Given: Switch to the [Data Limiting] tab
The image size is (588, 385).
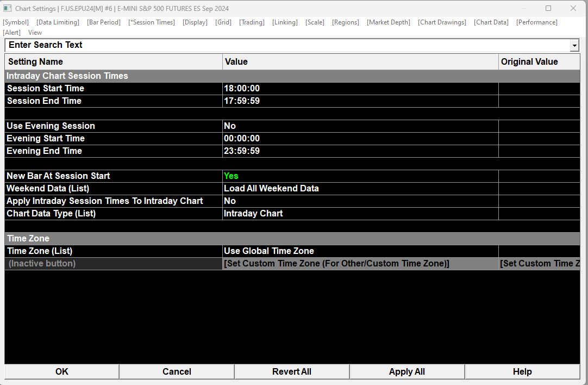Looking at the screenshot, I should click(58, 22).
